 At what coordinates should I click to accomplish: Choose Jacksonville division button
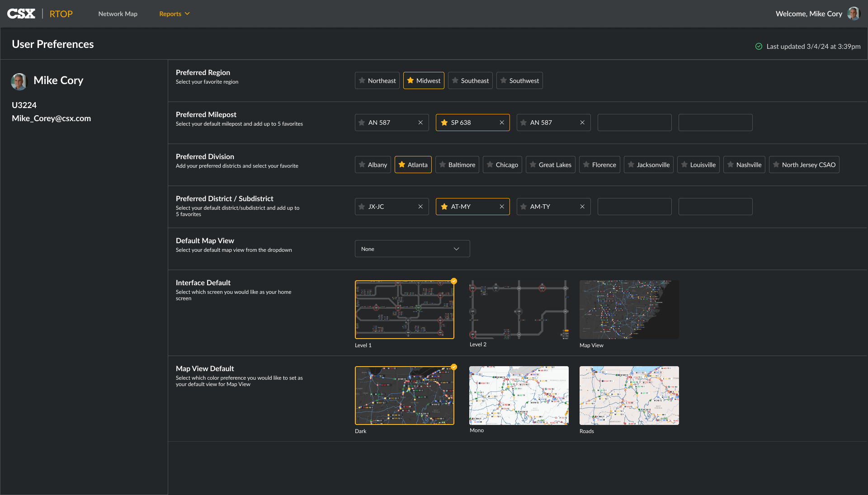[648, 165]
